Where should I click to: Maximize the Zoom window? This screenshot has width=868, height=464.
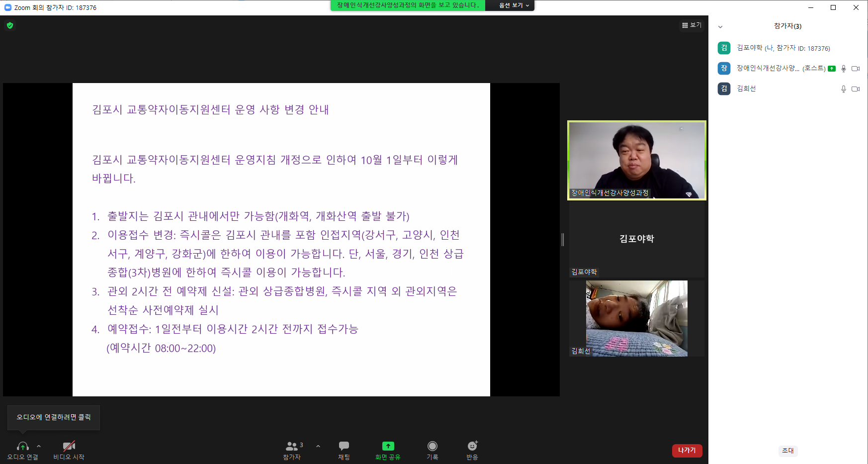pyautogui.click(x=833, y=7)
